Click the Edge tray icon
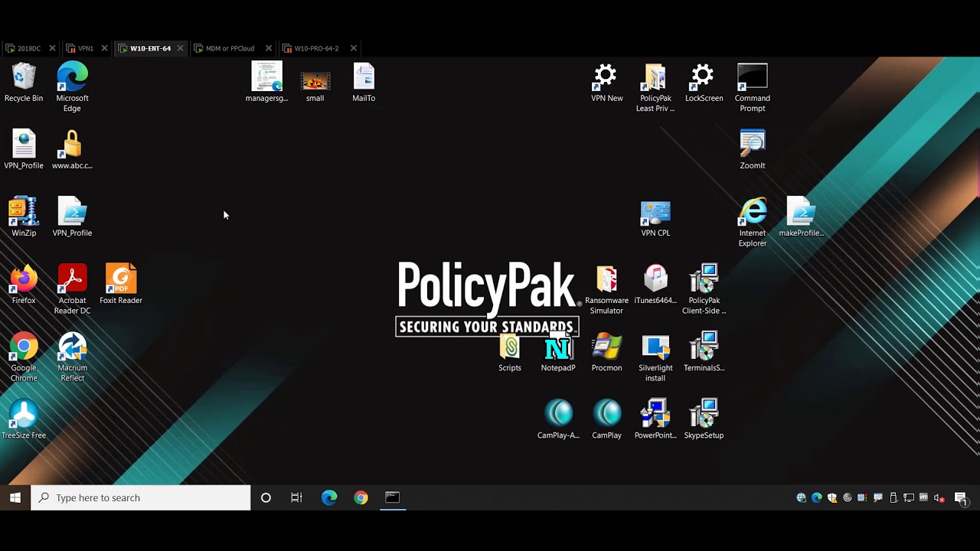 click(817, 497)
